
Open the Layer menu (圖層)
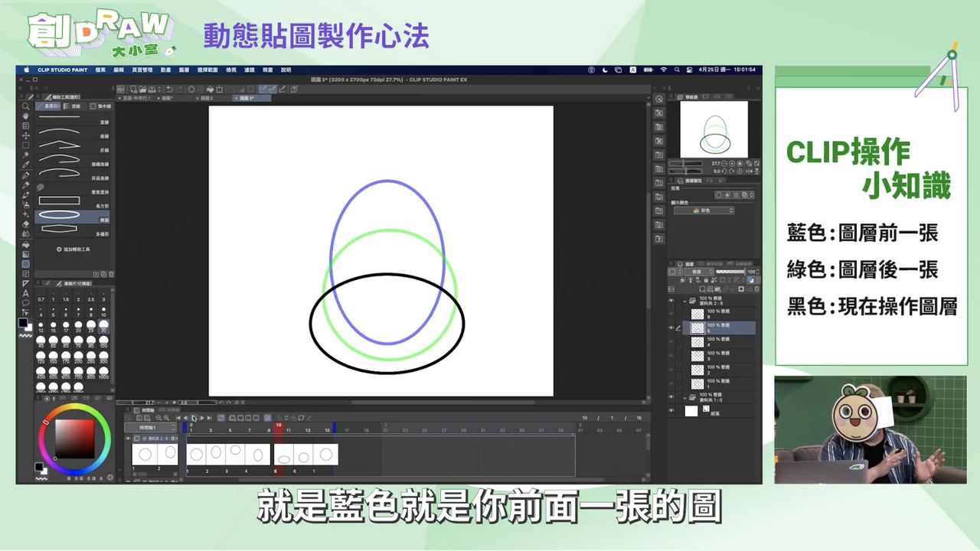click(185, 70)
